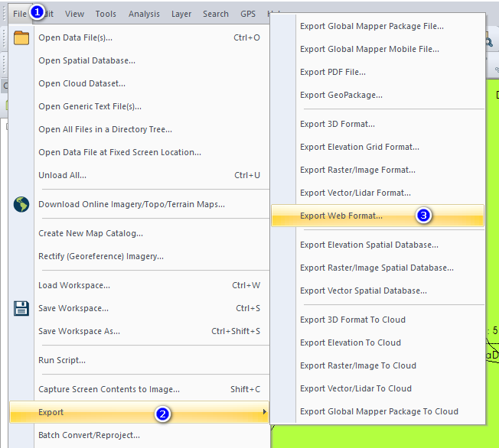
Task: Select Export Vector/Lidar To Cloud
Action: coord(378,388)
